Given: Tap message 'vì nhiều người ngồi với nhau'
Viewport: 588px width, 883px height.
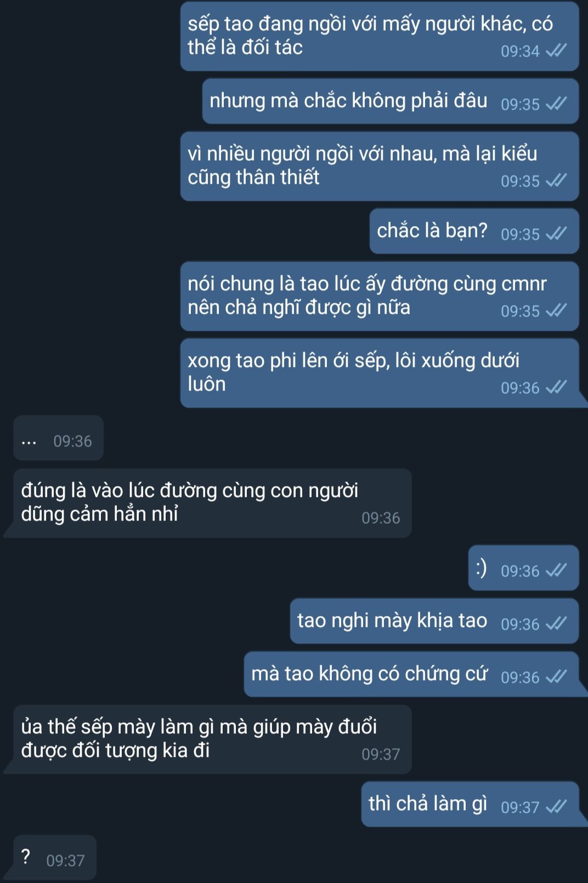Looking at the screenshot, I should (380, 166).
